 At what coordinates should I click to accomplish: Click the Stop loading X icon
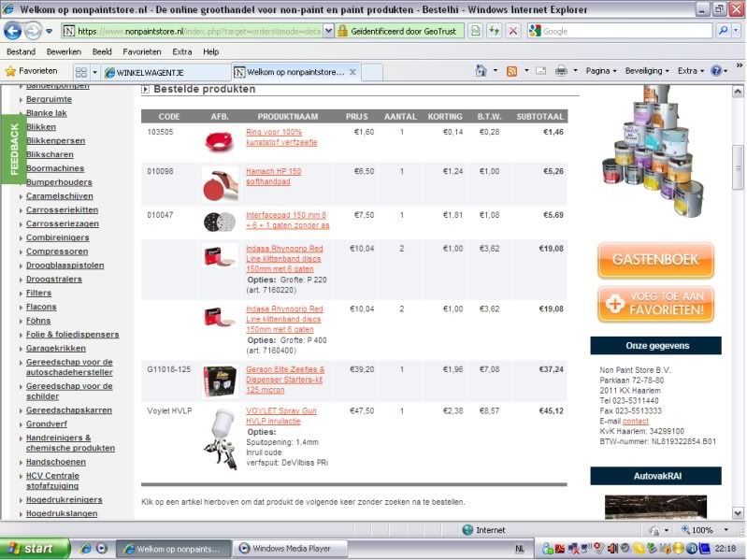pos(513,32)
